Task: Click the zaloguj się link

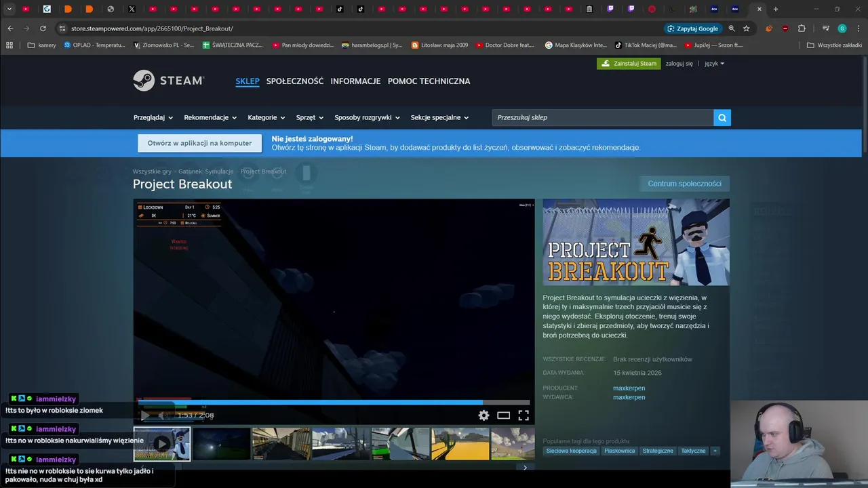Action: click(679, 64)
